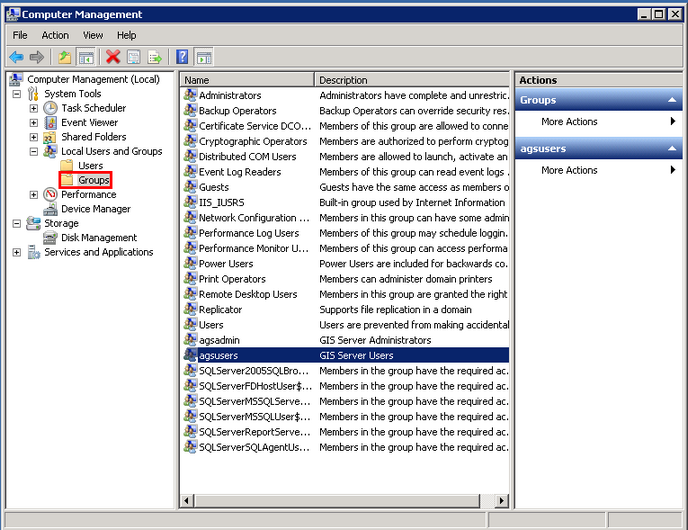Click the Event Viewer icon in tree

(x=50, y=122)
